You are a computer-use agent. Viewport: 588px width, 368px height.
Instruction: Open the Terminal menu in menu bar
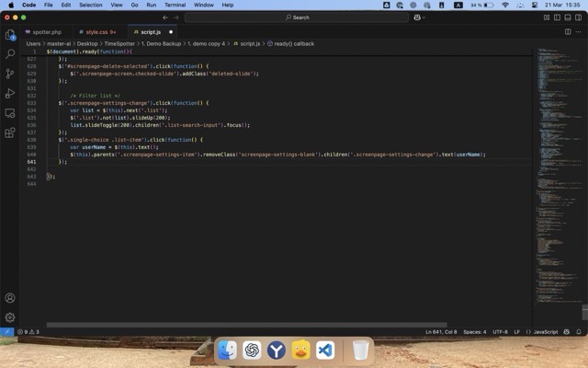[175, 5]
